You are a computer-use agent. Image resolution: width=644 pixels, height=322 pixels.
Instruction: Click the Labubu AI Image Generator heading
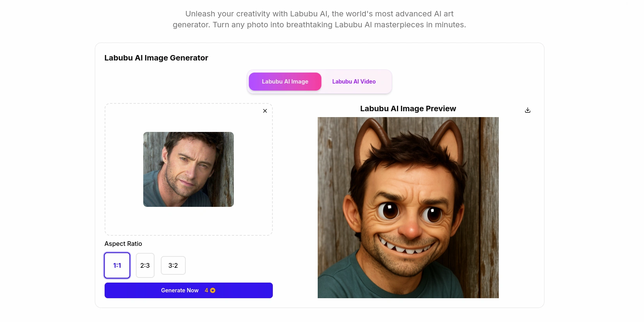click(x=156, y=58)
